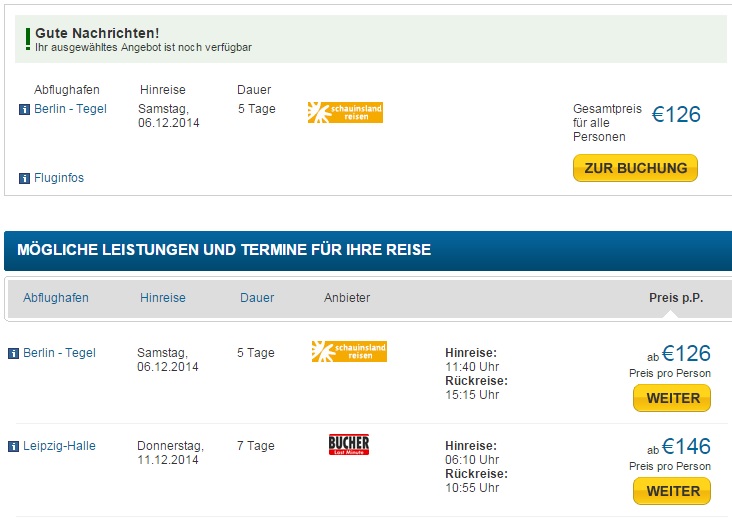Click WEITER for the €126 offer

click(x=672, y=398)
